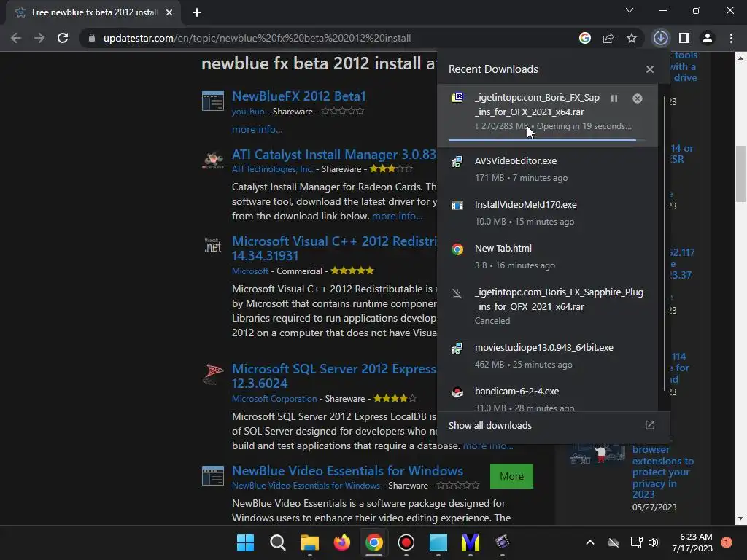
Task: Open AVSVideoEditor.exe from downloads
Action: pos(547,169)
